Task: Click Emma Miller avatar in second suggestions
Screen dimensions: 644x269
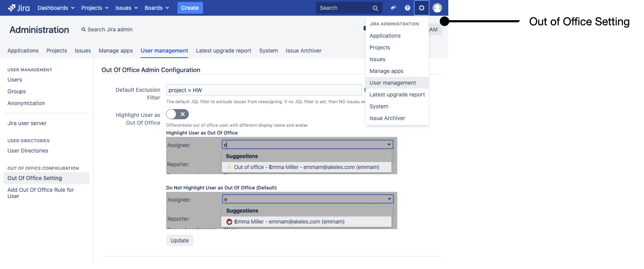Action: click(x=229, y=222)
